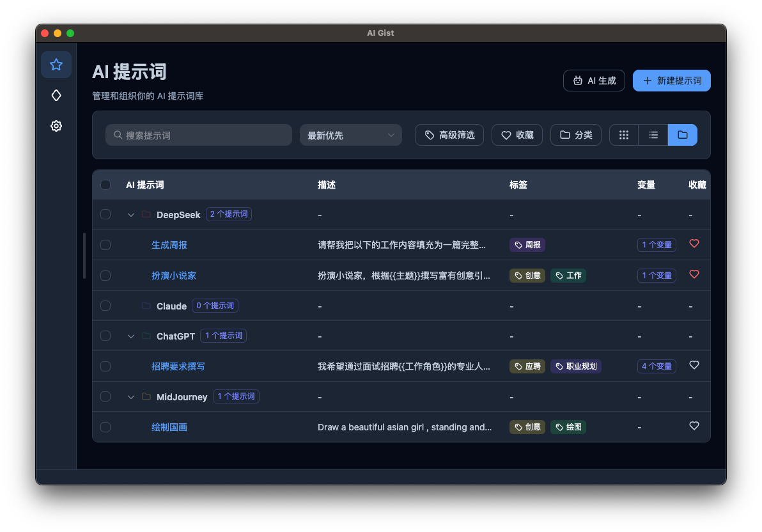This screenshot has width=762, height=532.
Task: Switch to grid view layout
Action: (623, 135)
